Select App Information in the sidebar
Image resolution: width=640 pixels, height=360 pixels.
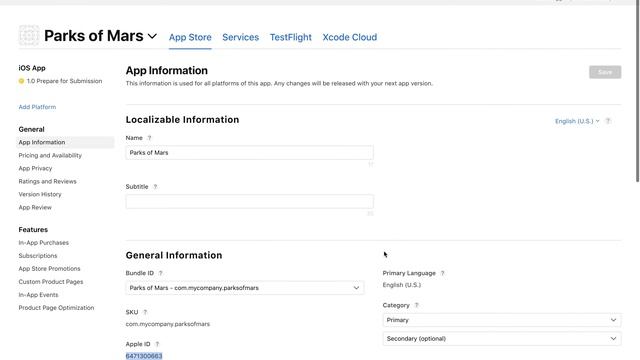pos(66,142)
